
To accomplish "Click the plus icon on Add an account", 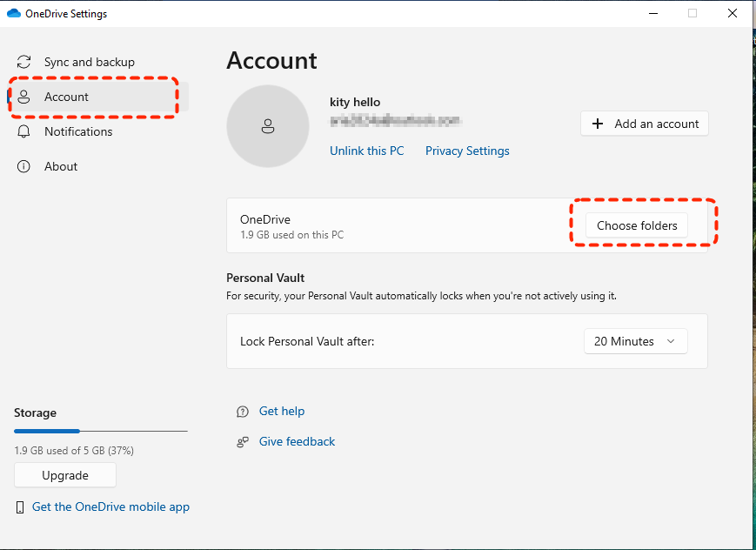I will pos(598,124).
